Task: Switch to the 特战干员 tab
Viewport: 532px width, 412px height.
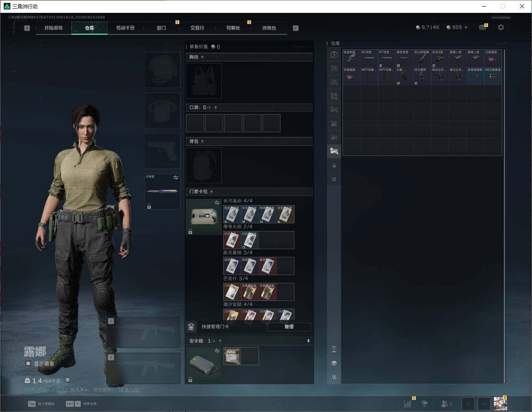Action: tap(125, 28)
